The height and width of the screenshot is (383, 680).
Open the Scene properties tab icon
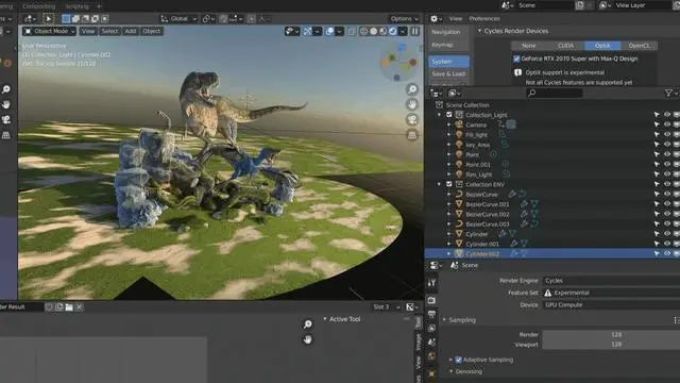click(432, 342)
